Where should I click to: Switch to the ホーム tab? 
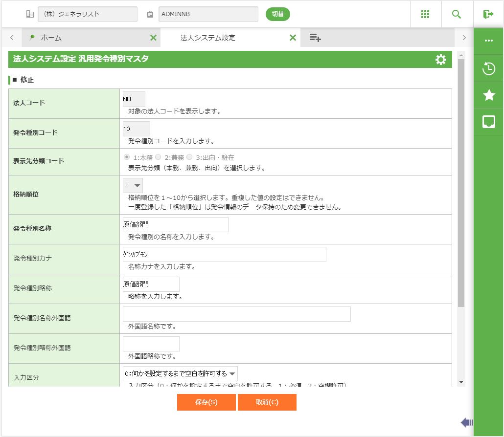click(51, 38)
